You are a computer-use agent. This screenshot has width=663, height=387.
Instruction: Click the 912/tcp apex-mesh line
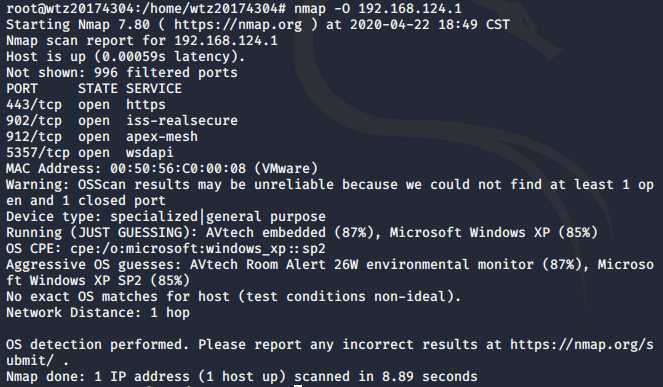pyautogui.click(x=102, y=137)
